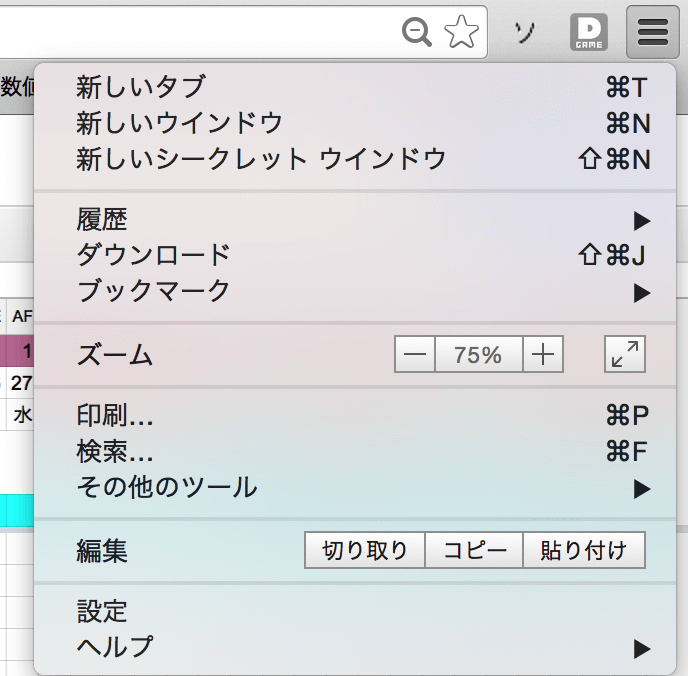688x676 pixels.
Task: Expand the ヘルプ submenu
Action: pos(355,647)
